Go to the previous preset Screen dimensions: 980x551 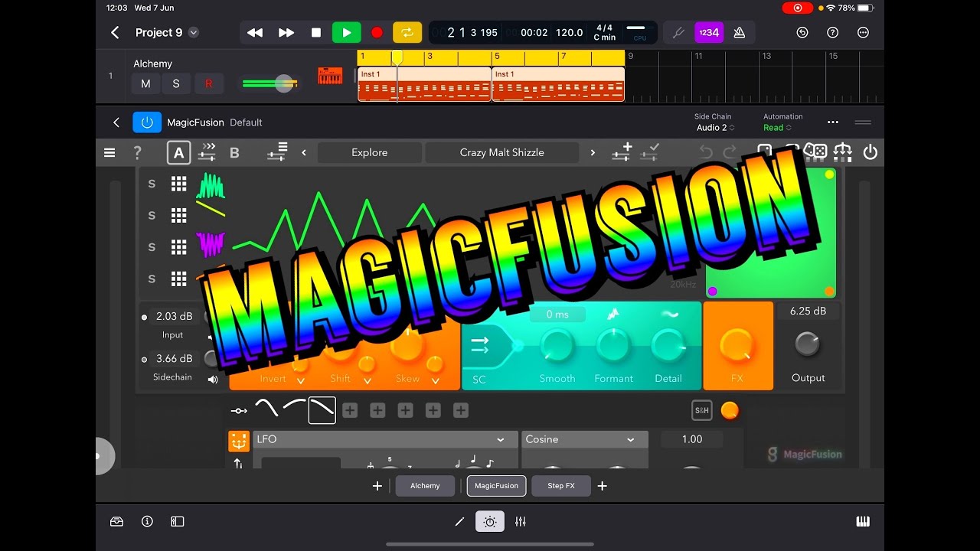coord(304,152)
